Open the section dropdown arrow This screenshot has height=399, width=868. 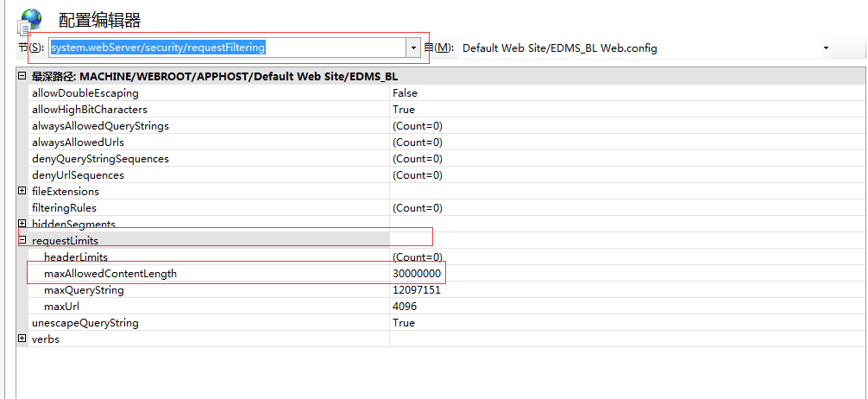[413, 48]
